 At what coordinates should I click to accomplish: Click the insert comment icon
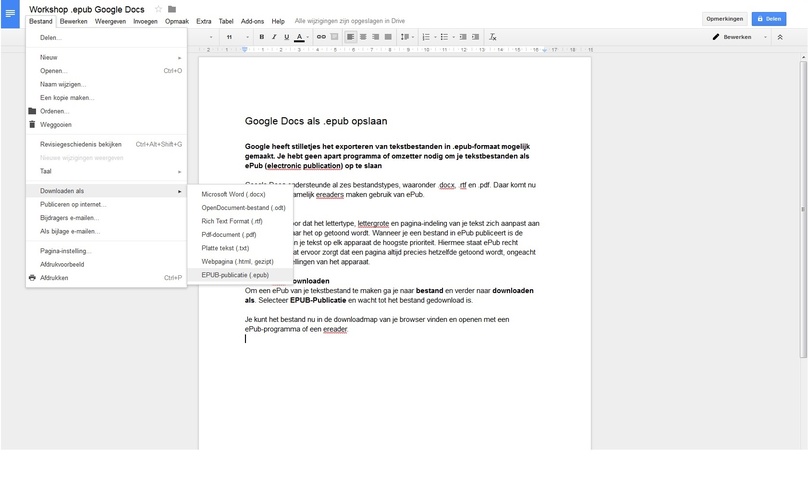coord(334,37)
